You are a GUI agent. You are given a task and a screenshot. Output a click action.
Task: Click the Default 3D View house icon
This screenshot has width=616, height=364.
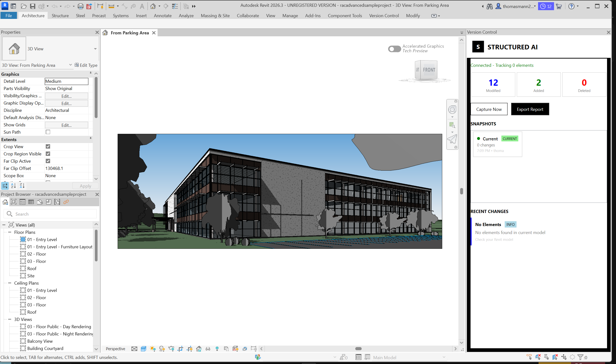pos(153,6)
